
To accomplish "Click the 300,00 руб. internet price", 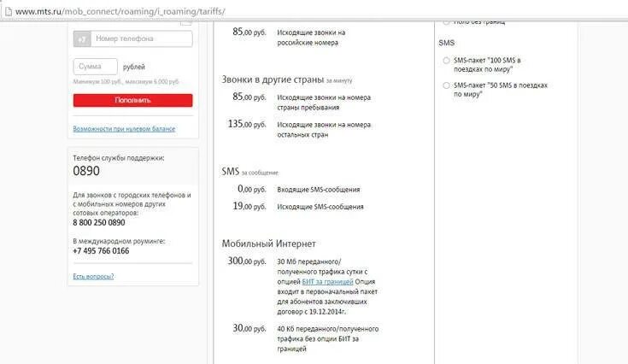I will 247,261.
